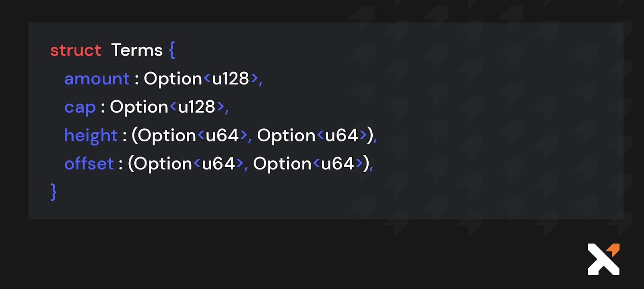Image resolution: width=644 pixels, height=289 pixels.
Task: Click the orange arrow on the logo
Action: coord(614,249)
